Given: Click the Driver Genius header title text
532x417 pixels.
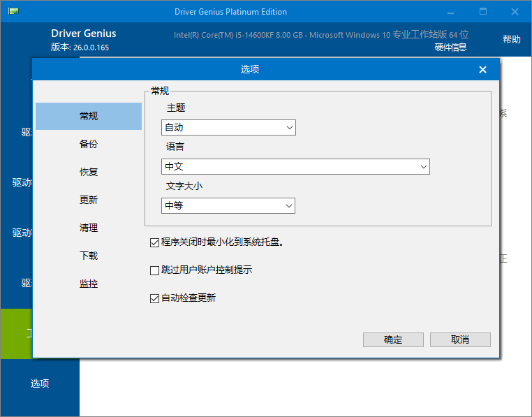Looking at the screenshot, I should tap(84, 34).
